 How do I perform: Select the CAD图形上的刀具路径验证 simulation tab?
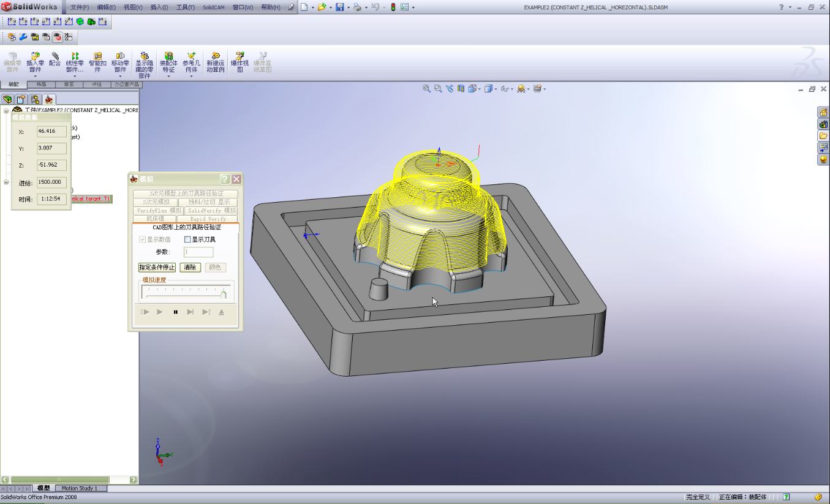pos(187,227)
